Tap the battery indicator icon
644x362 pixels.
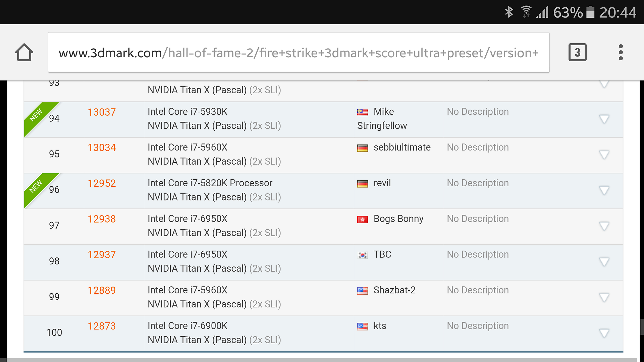pyautogui.click(x=590, y=12)
